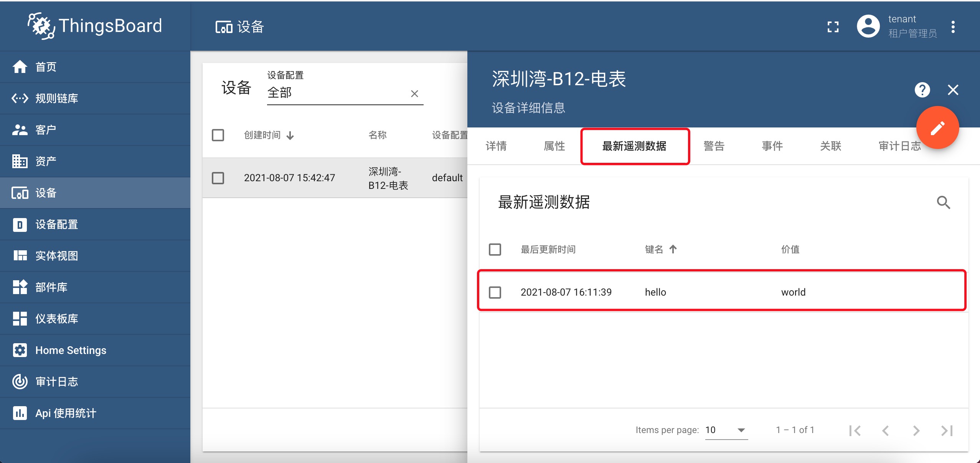Click 价值 column header
This screenshot has height=463, width=980.
790,250
